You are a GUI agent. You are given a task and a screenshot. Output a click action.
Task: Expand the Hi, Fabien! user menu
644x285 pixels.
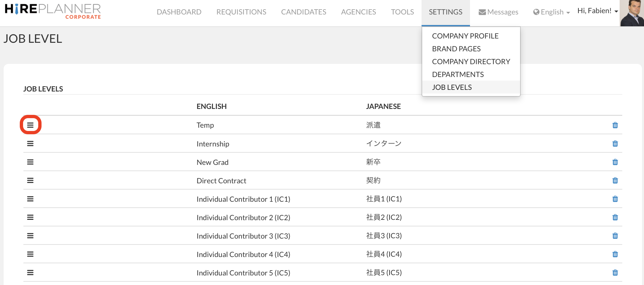pos(598,11)
